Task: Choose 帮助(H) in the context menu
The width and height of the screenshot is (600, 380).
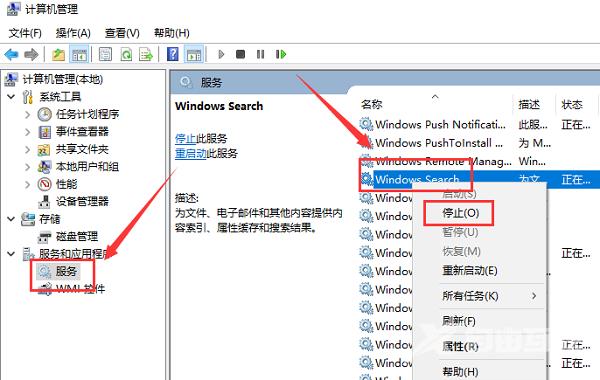Action: pos(460,372)
